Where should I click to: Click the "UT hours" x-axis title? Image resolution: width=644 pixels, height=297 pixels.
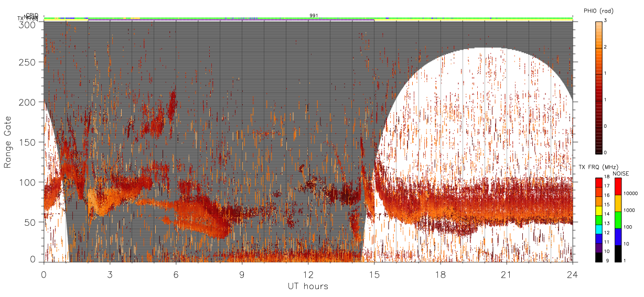(308, 286)
